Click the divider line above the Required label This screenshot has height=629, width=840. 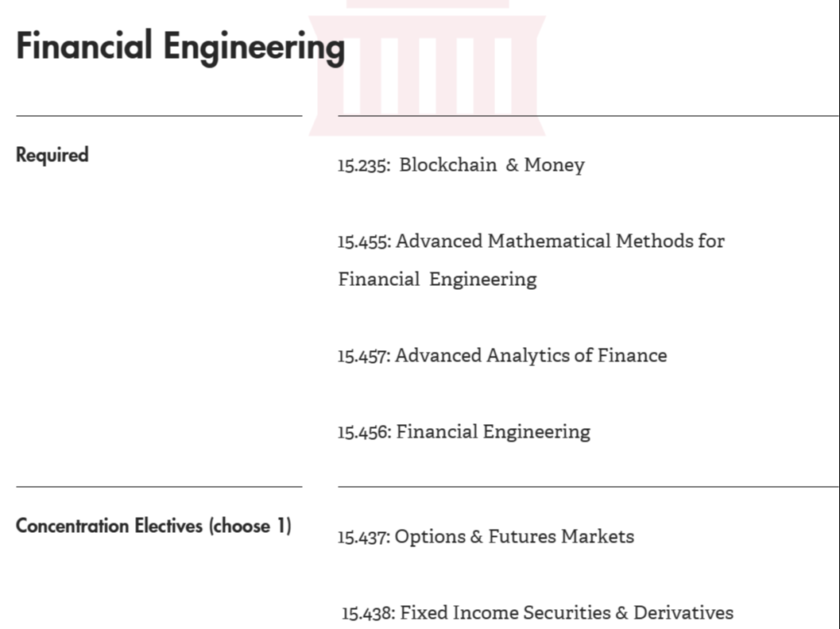pyautogui.click(x=159, y=116)
